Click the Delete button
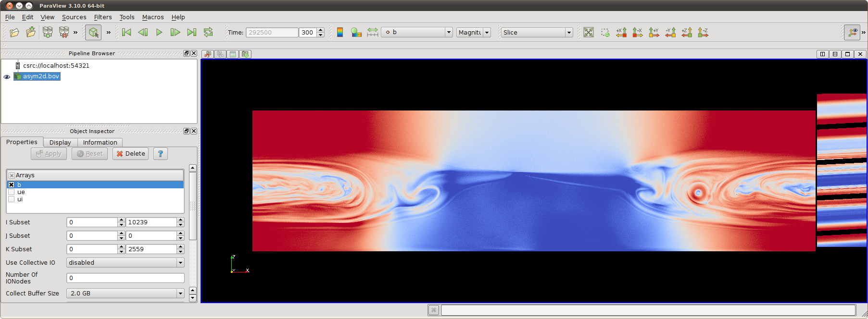 (130, 154)
